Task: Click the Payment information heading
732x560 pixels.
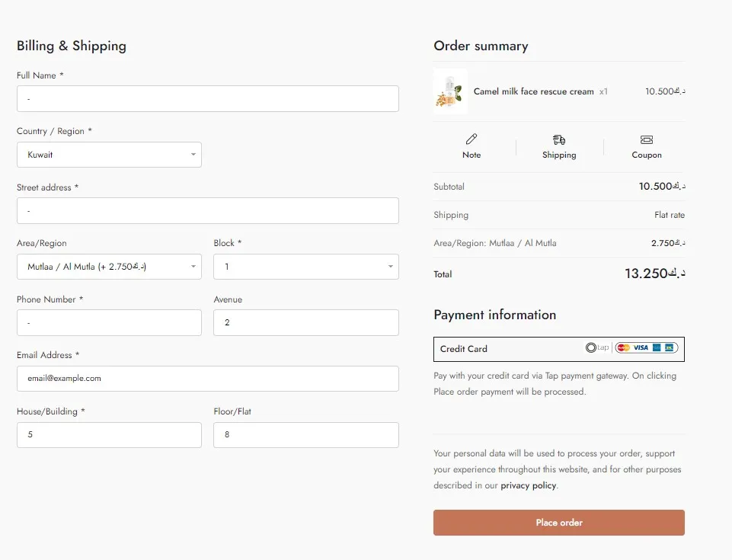Action: pyautogui.click(x=495, y=315)
